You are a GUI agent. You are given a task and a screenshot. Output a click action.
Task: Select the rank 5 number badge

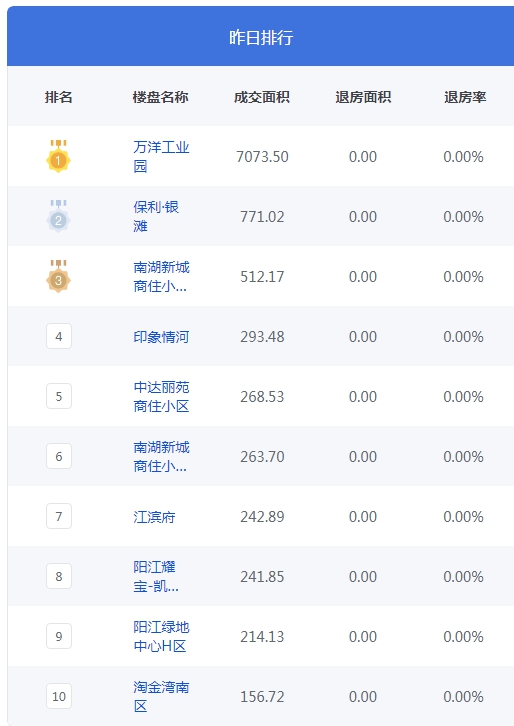[x=59, y=396]
